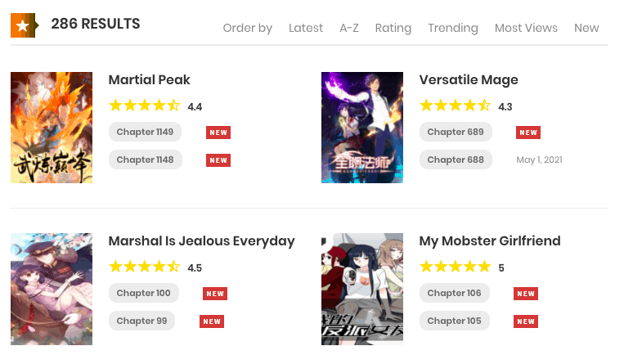
Task: Sort results by A-Z
Action: point(349,28)
